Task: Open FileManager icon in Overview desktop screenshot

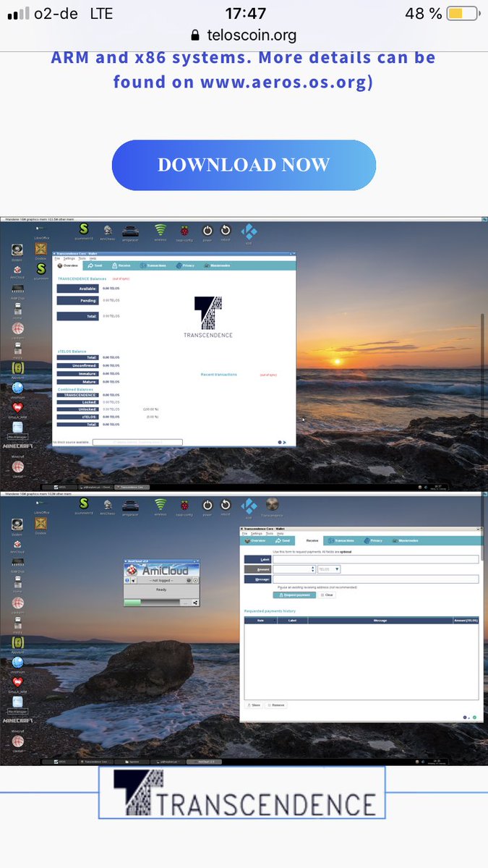Action: (17, 428)
